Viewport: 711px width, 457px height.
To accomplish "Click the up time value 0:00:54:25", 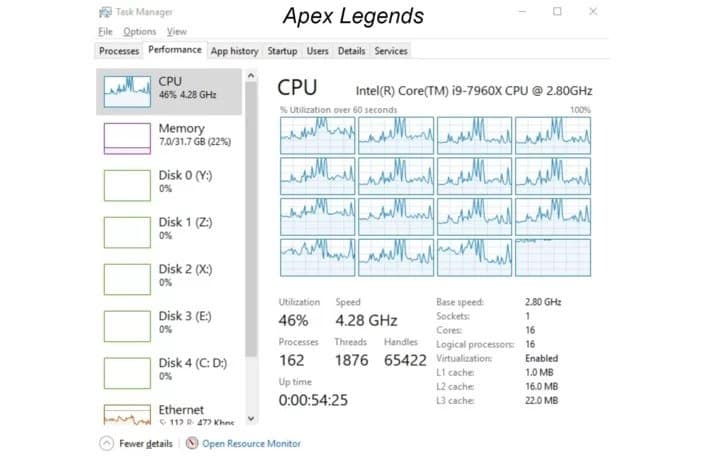I will [x=313, y=400].
